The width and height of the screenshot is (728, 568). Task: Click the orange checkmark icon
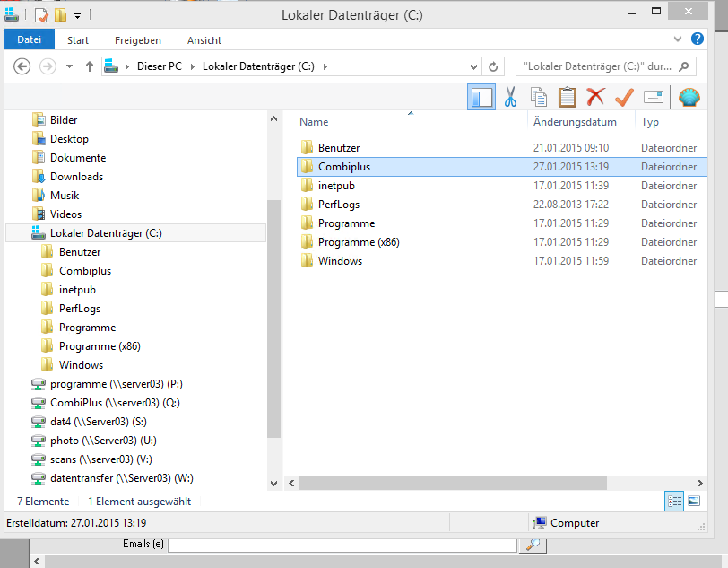point(624,97)
